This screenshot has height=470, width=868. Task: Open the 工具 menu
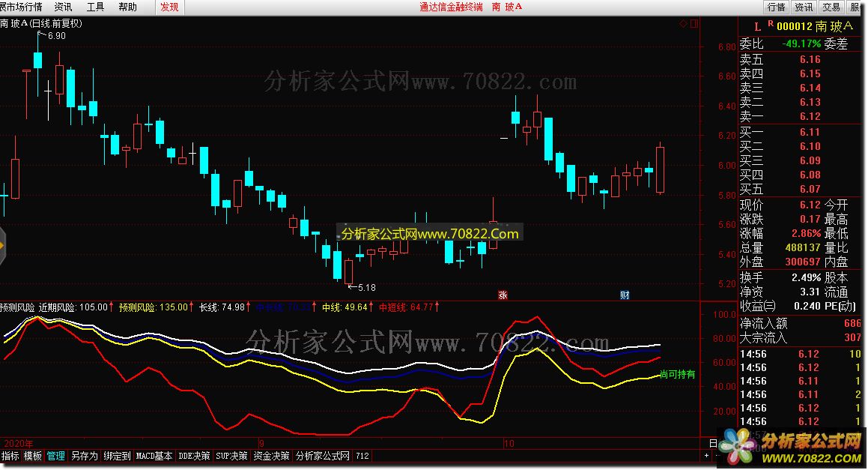pyautogui.click(x=95, y=7)
